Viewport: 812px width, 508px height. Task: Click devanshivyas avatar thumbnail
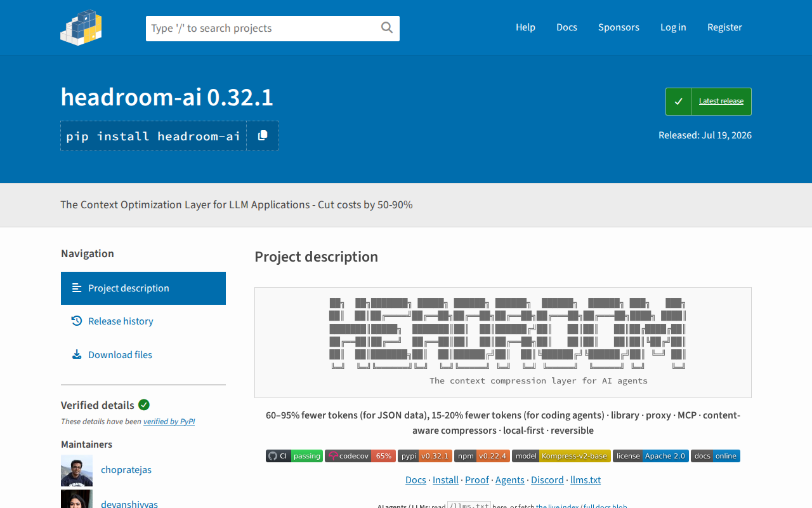point(77,499)
